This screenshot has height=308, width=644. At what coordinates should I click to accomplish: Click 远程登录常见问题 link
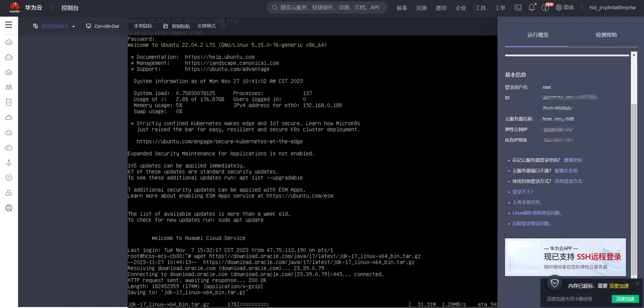533,224
